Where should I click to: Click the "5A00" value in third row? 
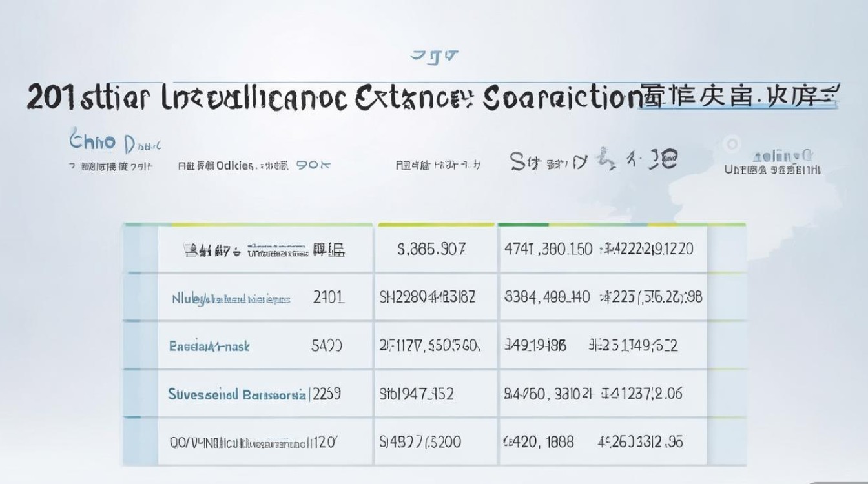click(327, 346)
